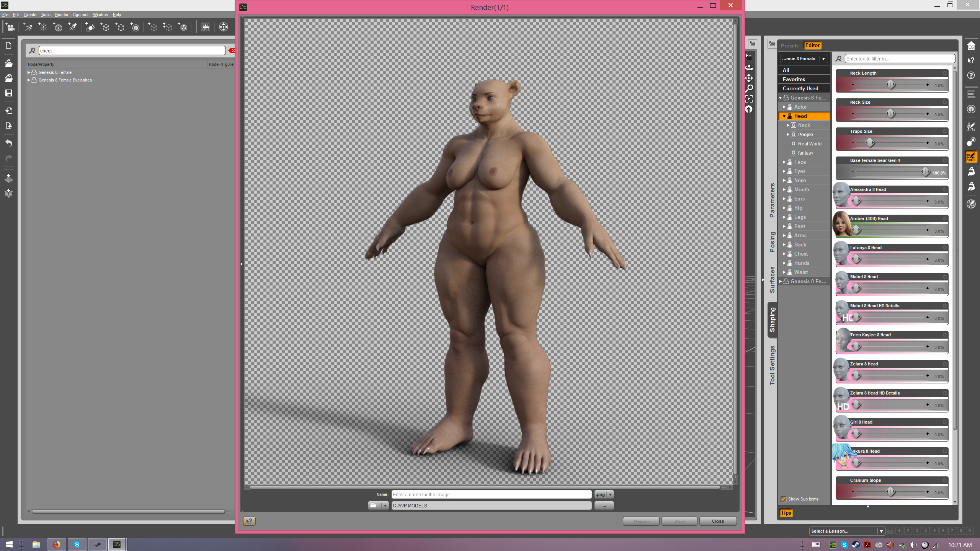
Task: Click the Import file icon
Action: point(8,111)
